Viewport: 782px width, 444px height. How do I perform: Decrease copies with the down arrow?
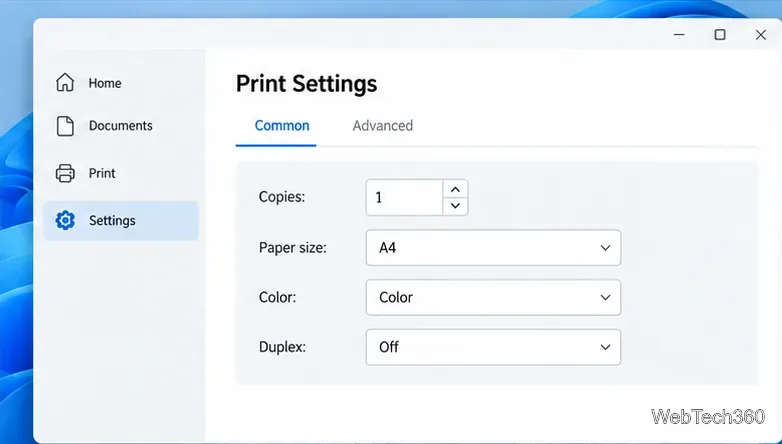pyautogui.click(x=455, y=206)
